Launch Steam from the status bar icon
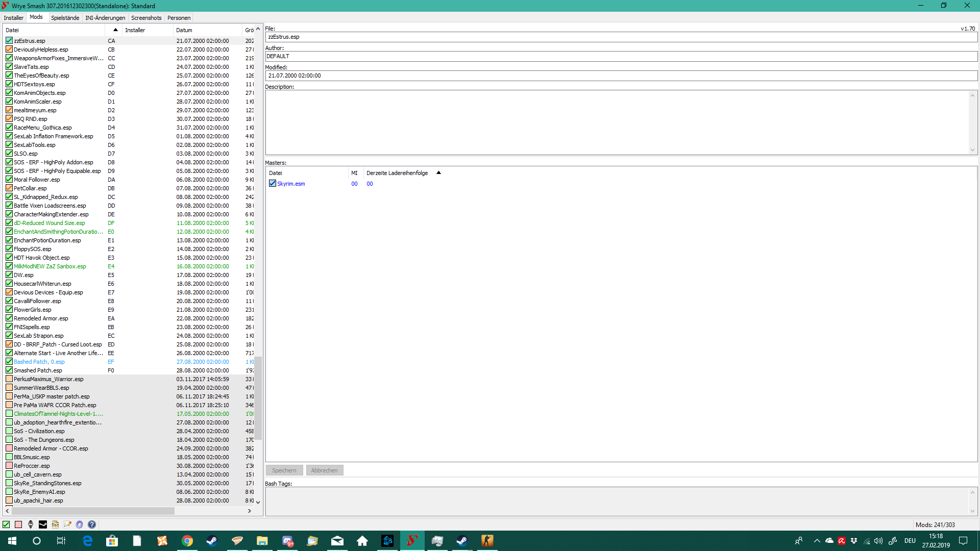The image size is (980, 551). click(43, 524)
